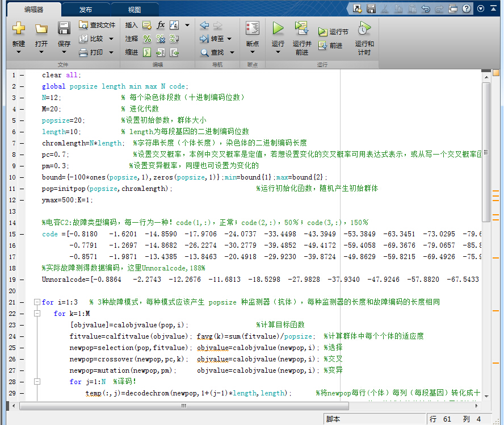Toggle breakpoint on line 1

[x=22, y=75]
